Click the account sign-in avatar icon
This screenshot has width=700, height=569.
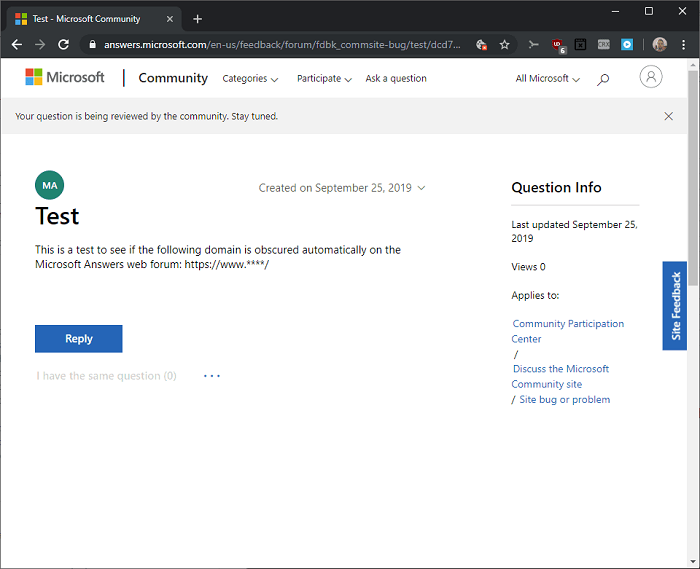click(651, 77)
